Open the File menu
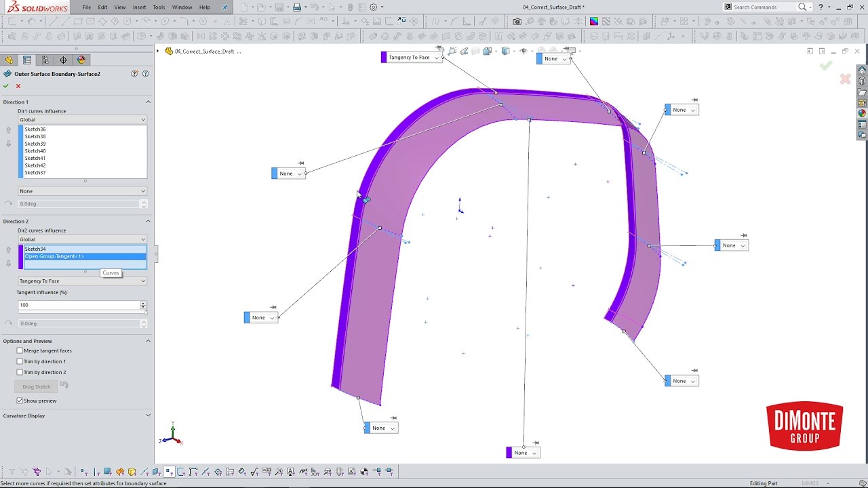This screenshot has width=868, height=488. (87, 7)
